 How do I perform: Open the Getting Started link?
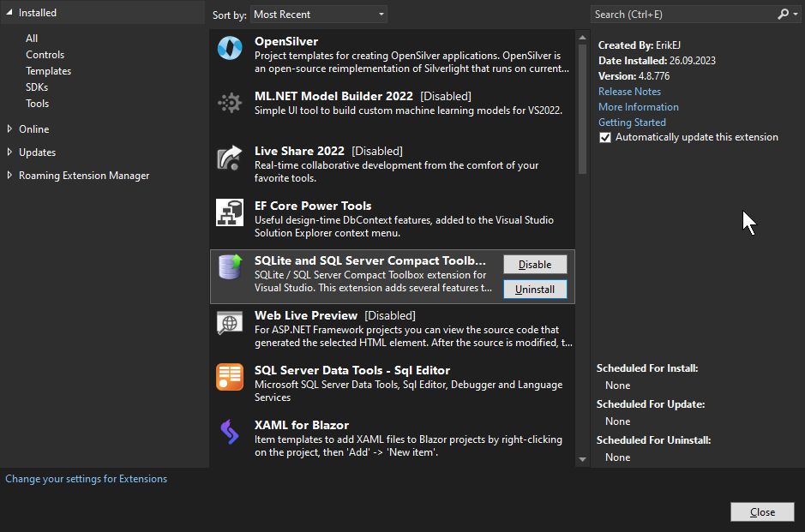pos(632,123)
